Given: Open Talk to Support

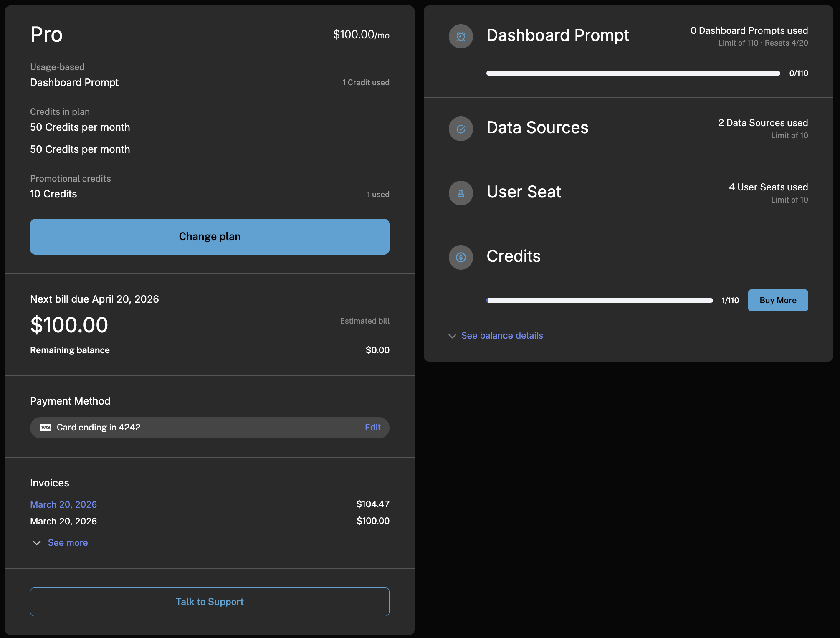Looking at the screenshot, I should [x=209, y=602].
